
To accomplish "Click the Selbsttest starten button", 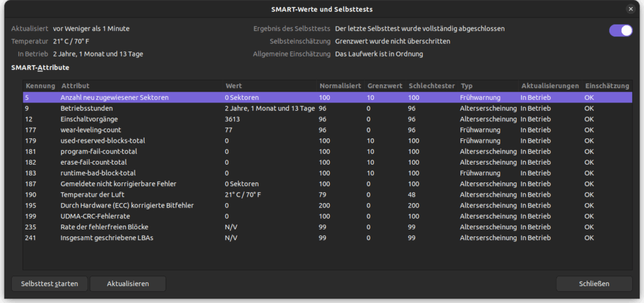I will coord(49,284).
